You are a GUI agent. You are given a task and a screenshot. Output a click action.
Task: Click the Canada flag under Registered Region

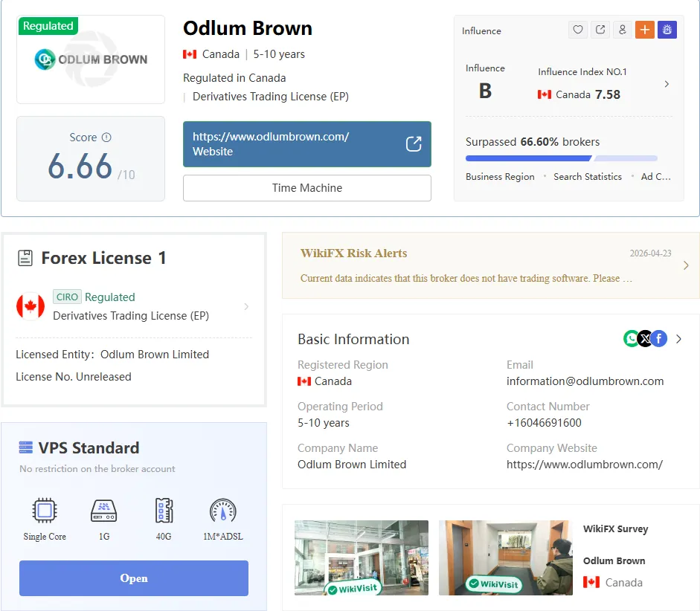tap(304, 381)
